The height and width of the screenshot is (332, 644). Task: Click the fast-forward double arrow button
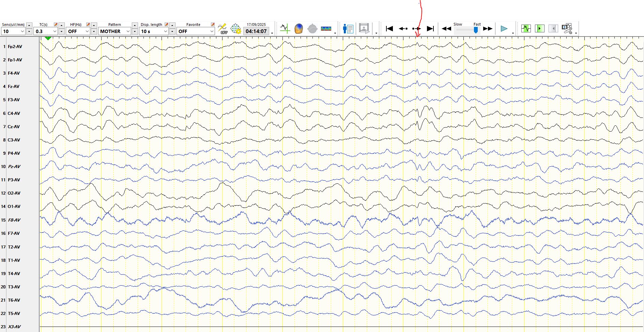click(x=488, y=29)
